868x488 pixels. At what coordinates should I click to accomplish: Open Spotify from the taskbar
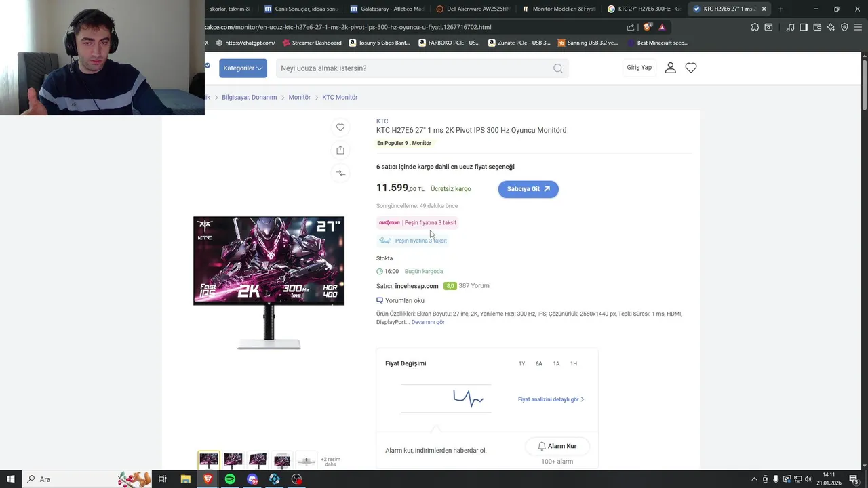click(x=230, y=479)
